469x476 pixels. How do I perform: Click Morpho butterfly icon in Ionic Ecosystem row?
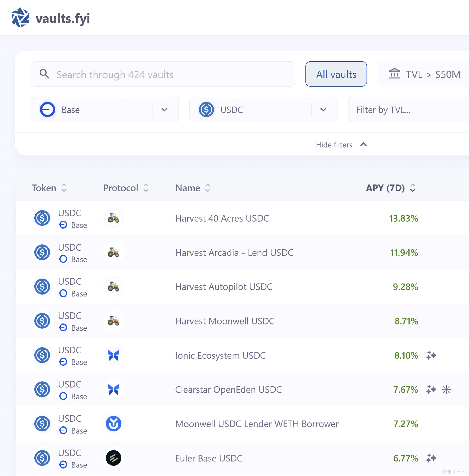pyautogui.click(x=113, y=355)
